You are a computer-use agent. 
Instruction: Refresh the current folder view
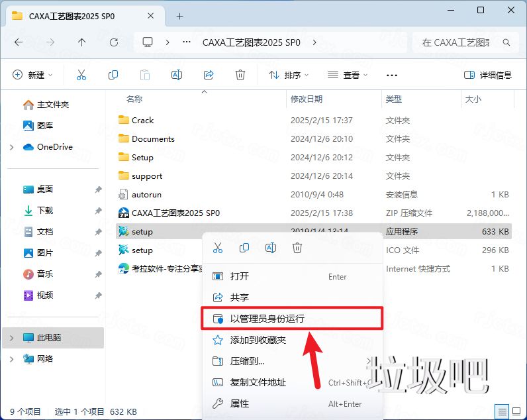pyautogui.click(x=114, y=42)
